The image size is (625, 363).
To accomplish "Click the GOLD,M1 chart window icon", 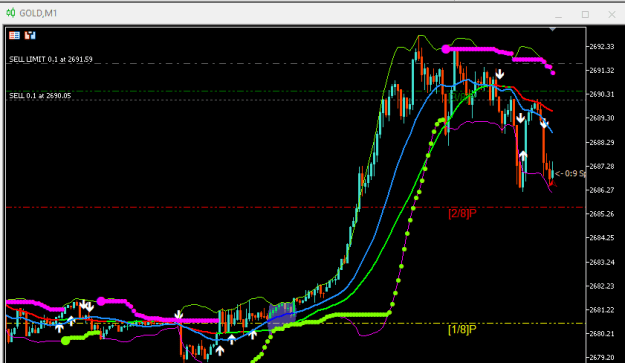I will 11,13.
